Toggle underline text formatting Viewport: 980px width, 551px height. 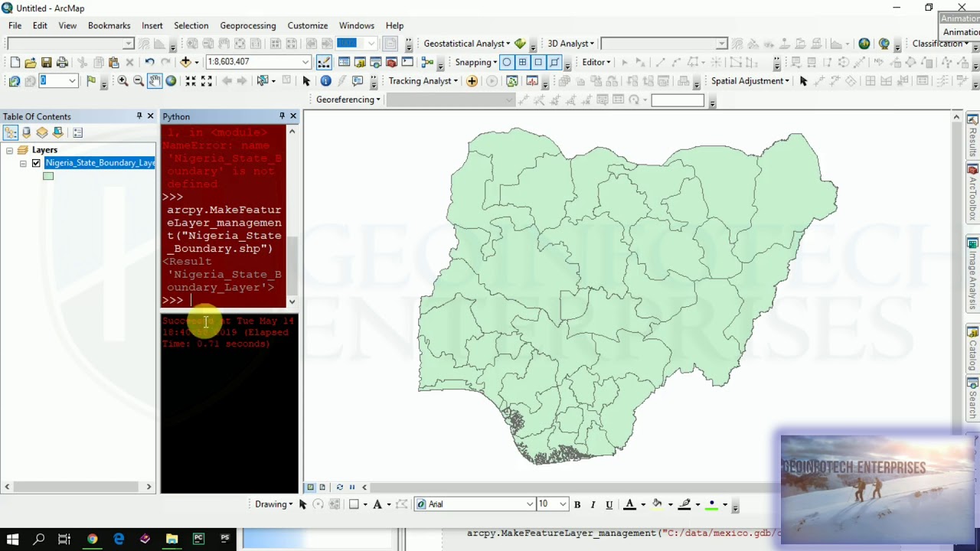[609, 504]
